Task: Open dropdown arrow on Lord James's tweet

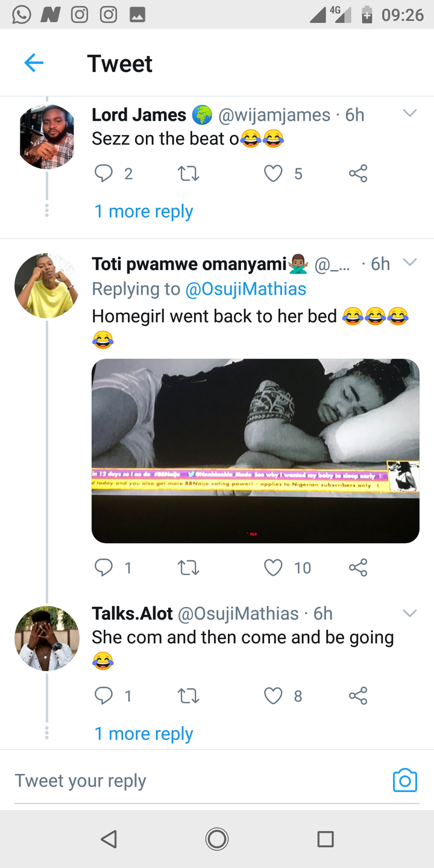Action: point(410,113)
